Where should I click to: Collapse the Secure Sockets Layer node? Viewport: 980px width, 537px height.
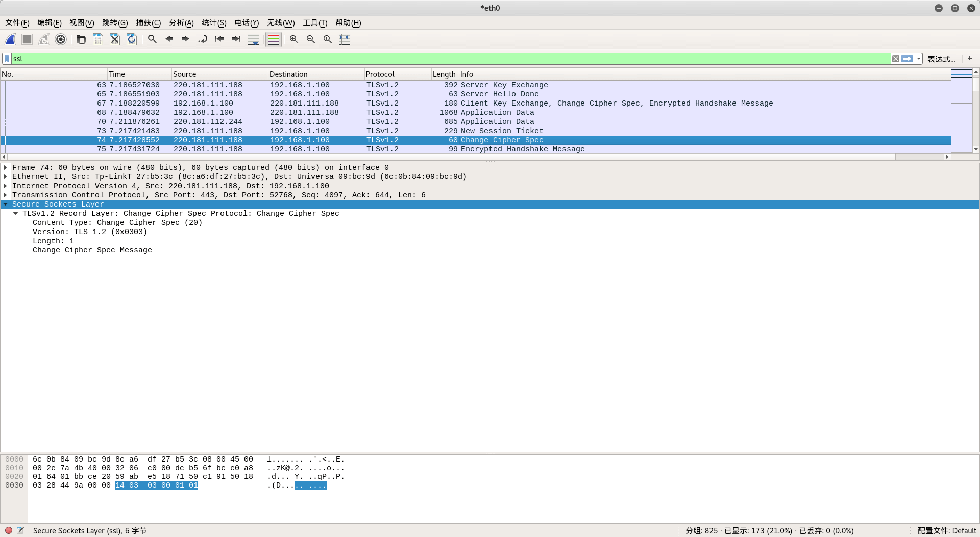click(6, 204)
